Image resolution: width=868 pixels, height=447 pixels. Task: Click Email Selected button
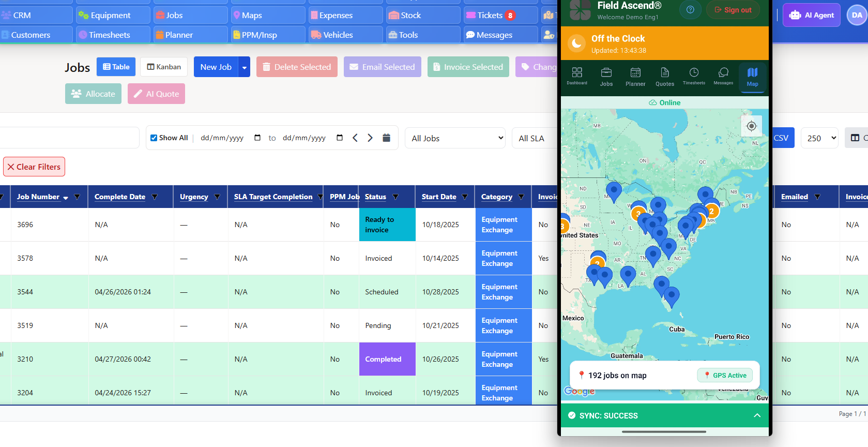point(383,67)
